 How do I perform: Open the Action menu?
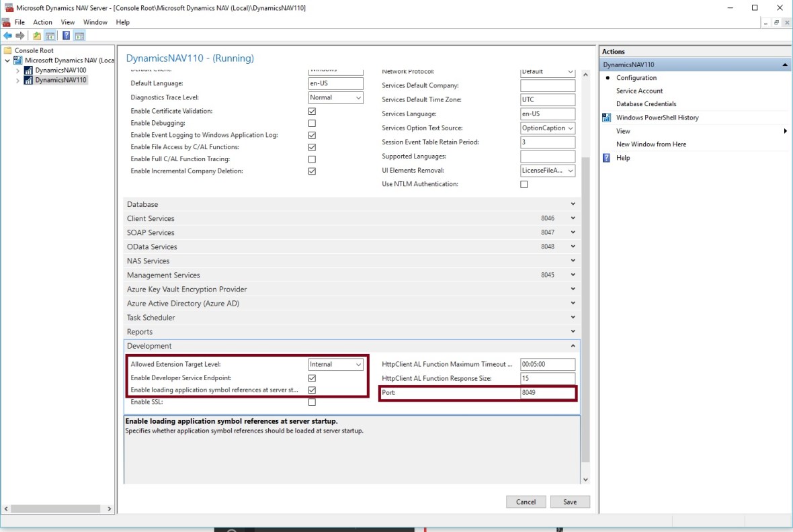click(x=42, y=22)
